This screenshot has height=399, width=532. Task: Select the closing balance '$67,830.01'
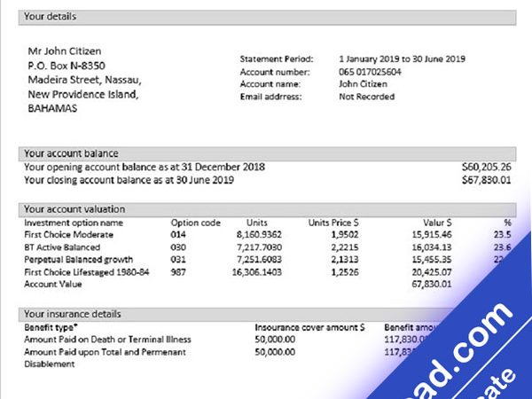point(486,180)
